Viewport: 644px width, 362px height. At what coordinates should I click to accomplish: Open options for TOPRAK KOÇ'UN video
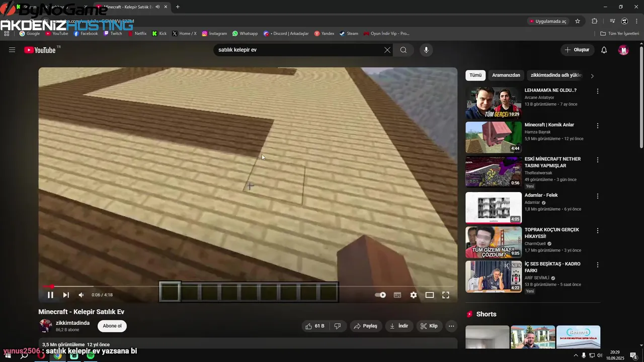[598, 231]
